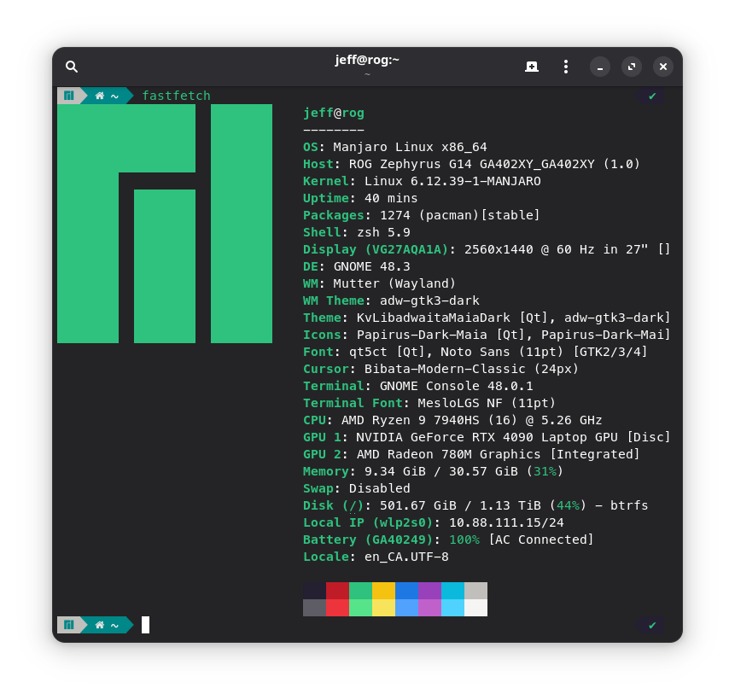Click the large Manjaro ASCII logo
The height and width of the screenshot is (700, 735).
(x=165, y=224)
